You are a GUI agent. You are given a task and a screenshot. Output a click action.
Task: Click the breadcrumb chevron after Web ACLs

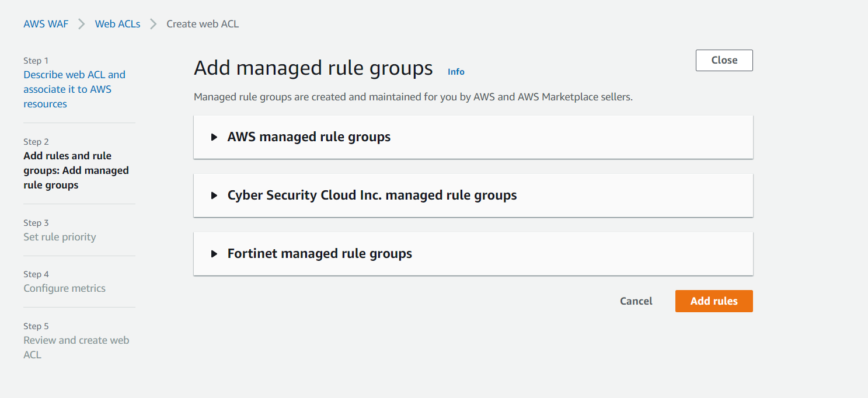[x=154, y=24]
